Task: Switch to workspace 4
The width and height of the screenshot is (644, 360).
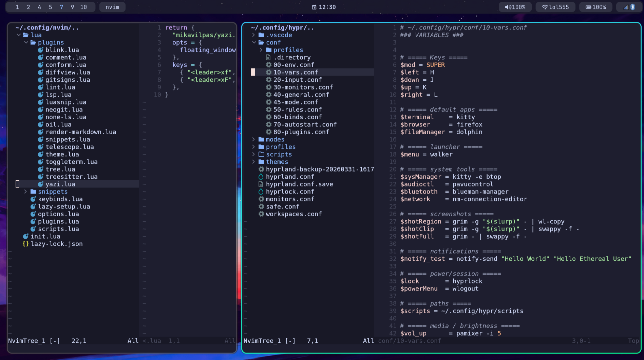Action: 39,7
